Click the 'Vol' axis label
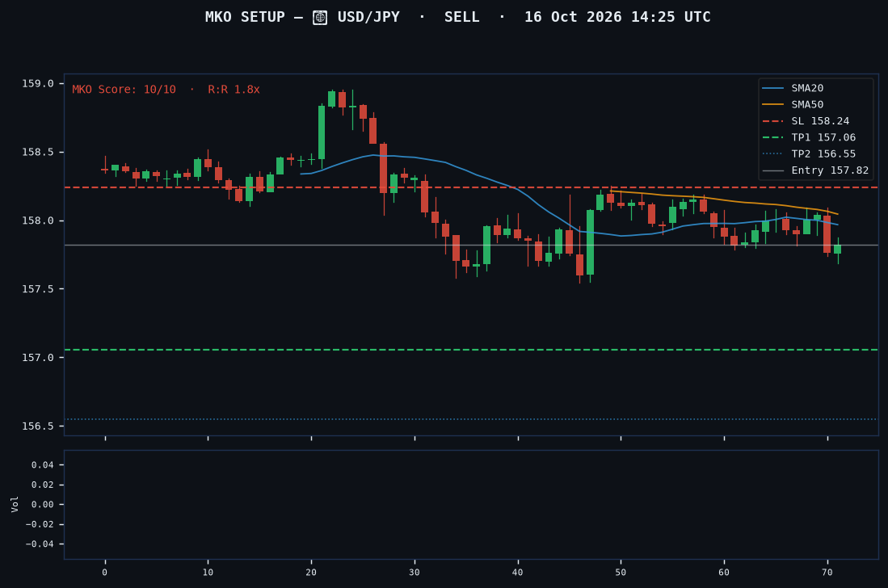 tap(15, 504)
